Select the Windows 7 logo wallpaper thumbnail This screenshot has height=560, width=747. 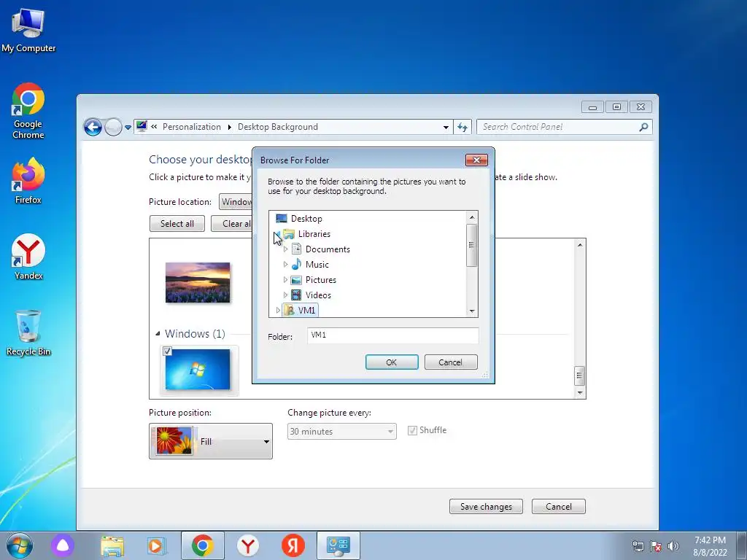tap(198, 370)
